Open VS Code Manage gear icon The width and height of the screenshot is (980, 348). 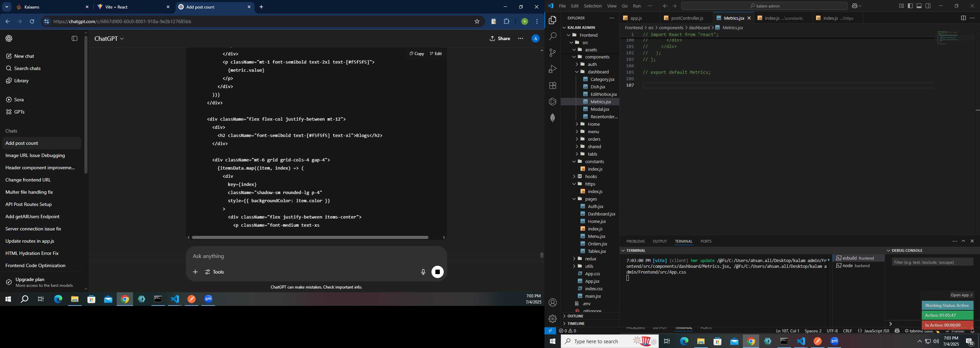[x=552, y=319]
